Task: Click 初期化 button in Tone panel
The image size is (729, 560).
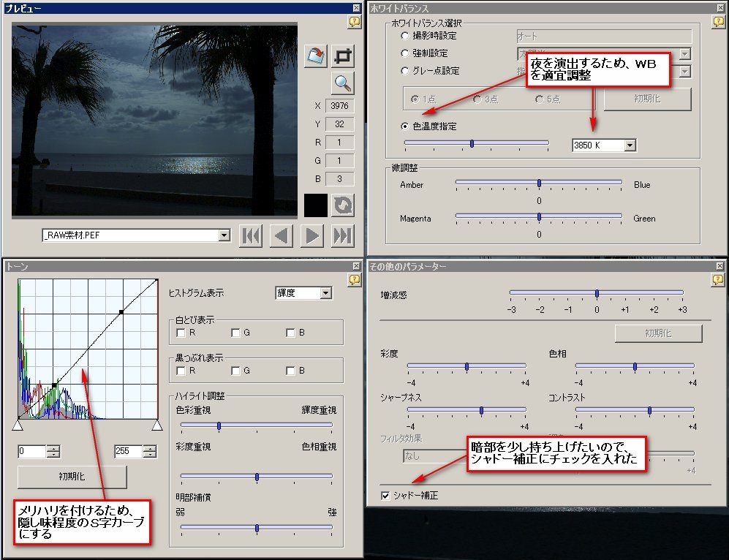Action: 72,477
